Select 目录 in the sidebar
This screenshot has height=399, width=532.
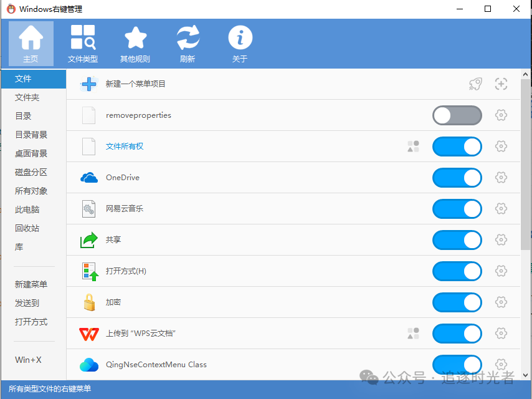coord(34,116)
